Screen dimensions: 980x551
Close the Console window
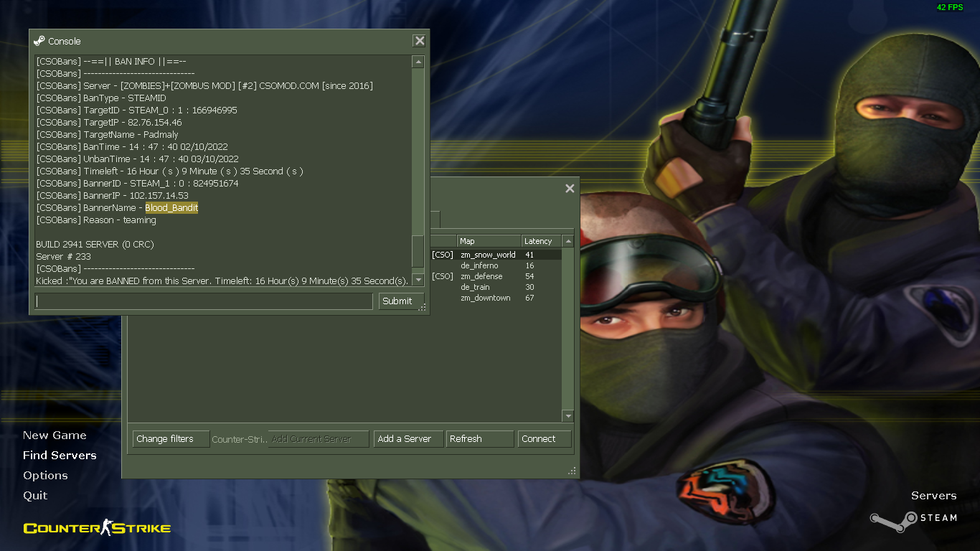420,41
